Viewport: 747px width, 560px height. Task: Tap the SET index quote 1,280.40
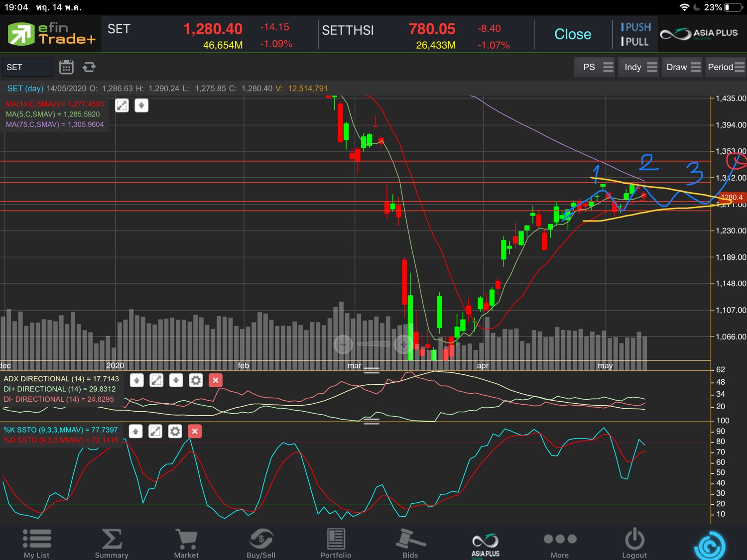(x=213, y=29)
